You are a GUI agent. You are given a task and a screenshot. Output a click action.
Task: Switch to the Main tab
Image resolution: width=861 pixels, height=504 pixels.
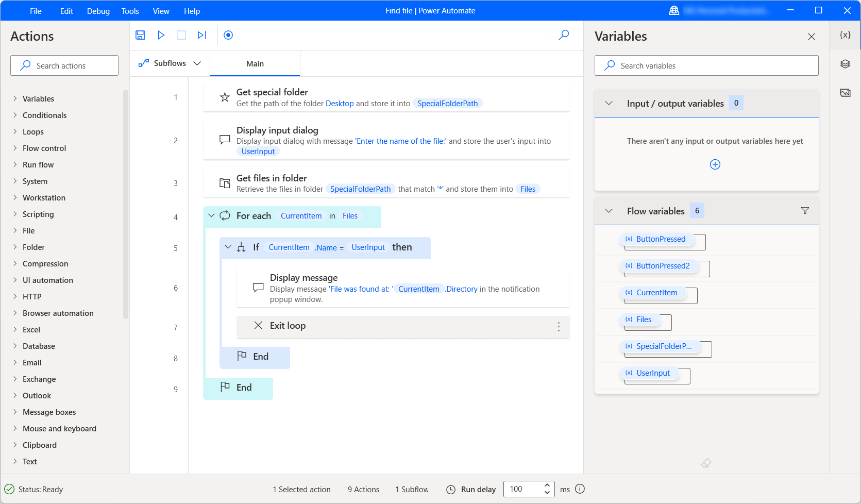click(x=255, y=63)
